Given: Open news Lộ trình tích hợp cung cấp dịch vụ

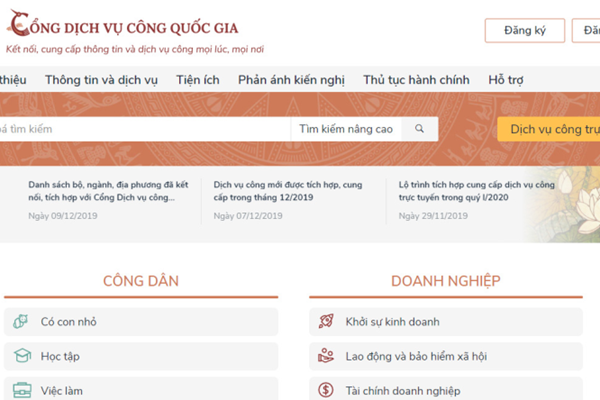Looking at the screenshot, I should (x=476, y=191).
